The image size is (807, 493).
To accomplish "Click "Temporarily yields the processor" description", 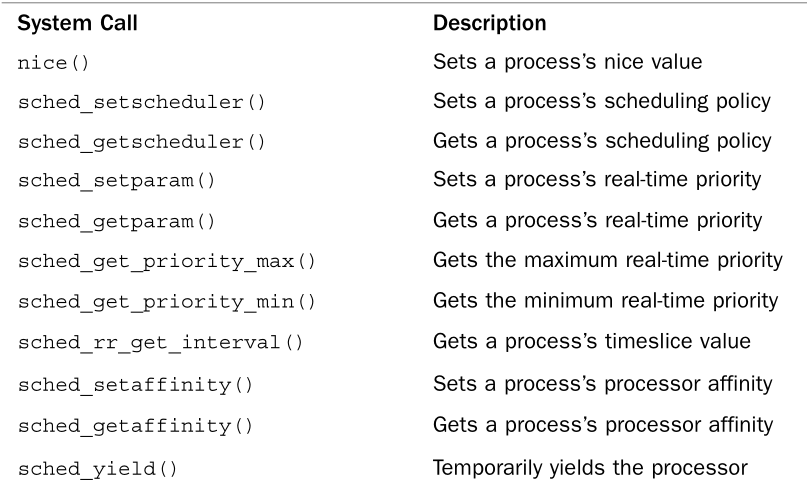I will [x=589, y=465].
